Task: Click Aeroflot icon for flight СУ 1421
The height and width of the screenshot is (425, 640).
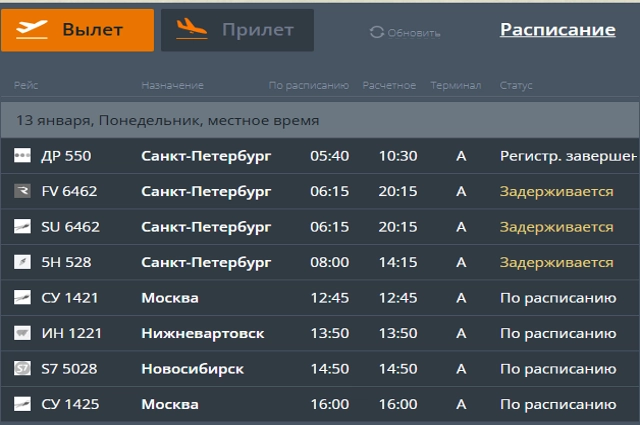Action: 22,298
